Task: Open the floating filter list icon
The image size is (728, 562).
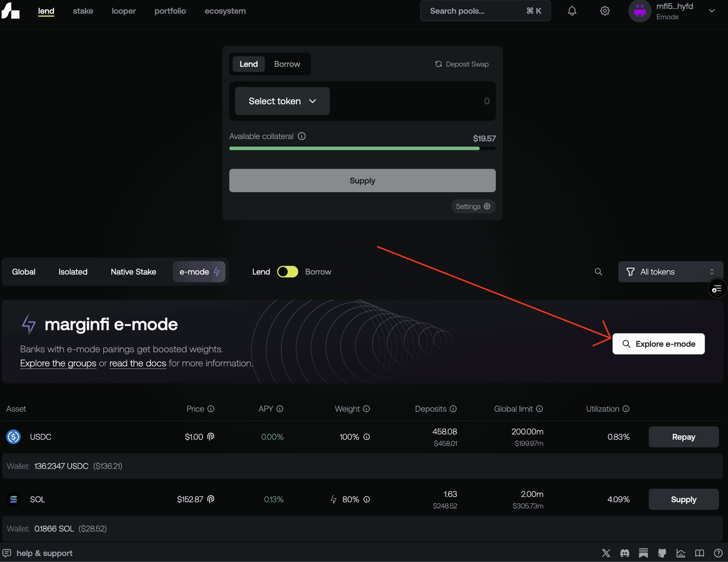Action: tap(717, 289)
